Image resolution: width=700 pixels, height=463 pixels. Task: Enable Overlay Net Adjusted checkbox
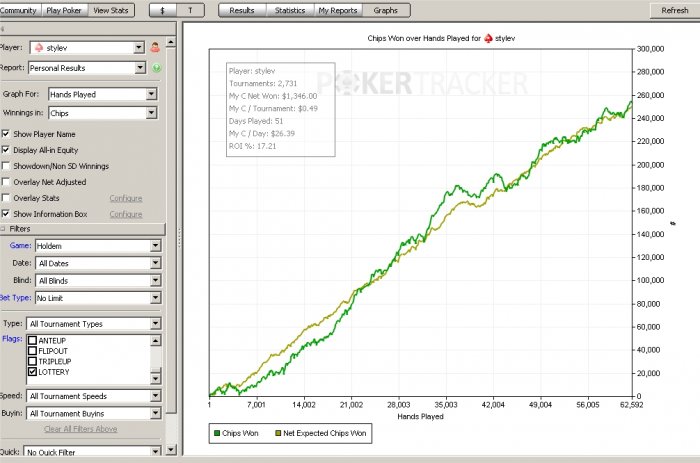coord(5,182)
